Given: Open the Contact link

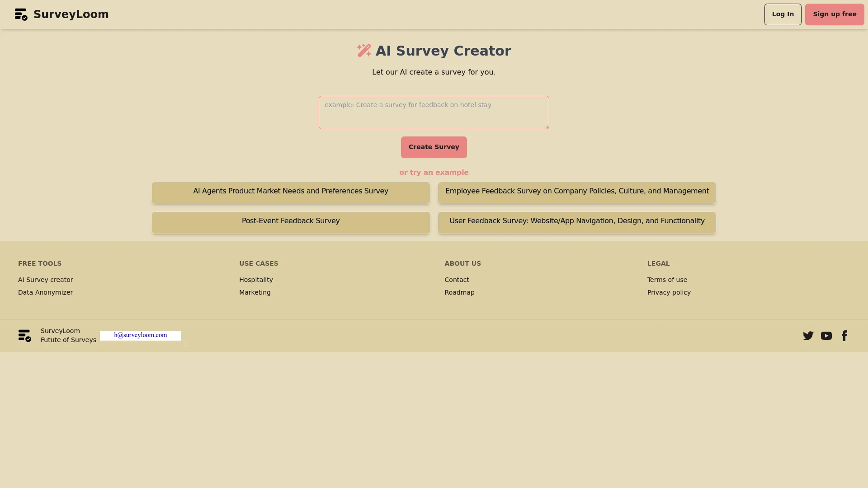Looking at the screenshot, I should tap(457, 280).
